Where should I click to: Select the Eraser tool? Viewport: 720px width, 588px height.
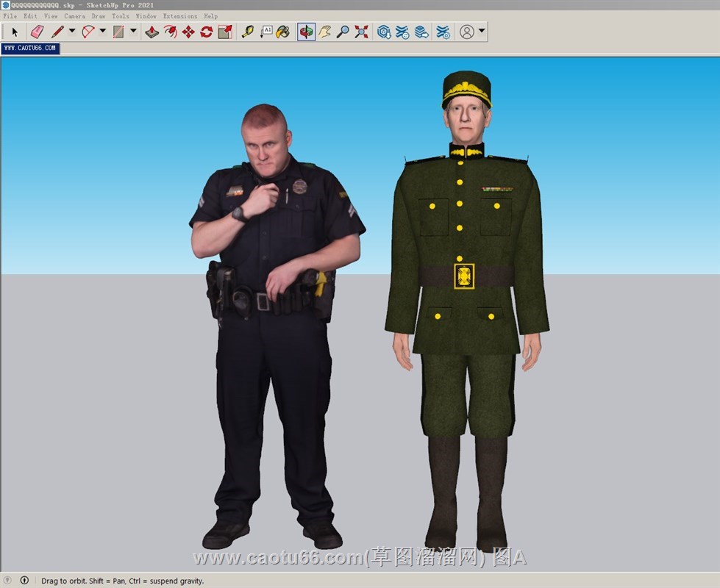pyautogui.click(x=37, y=32)
